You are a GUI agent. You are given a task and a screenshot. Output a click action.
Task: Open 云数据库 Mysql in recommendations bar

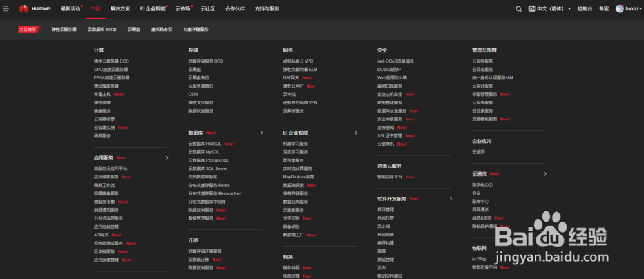(x=102, y=30)
